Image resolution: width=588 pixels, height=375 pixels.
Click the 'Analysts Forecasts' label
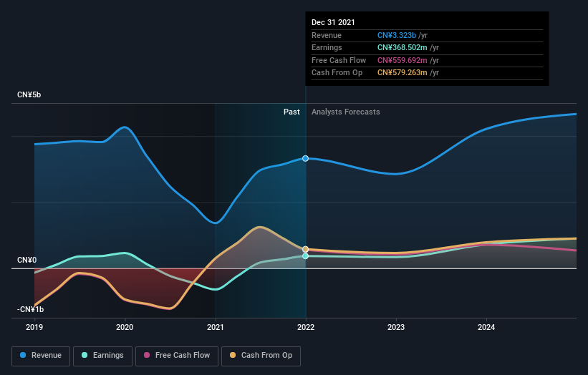click(x=345, y=112)
